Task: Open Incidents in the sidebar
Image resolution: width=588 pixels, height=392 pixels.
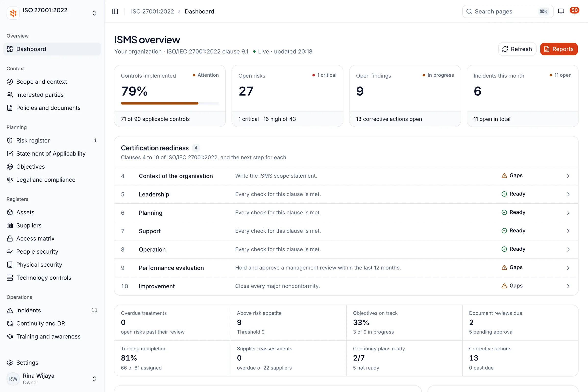Action: point(52,310)
